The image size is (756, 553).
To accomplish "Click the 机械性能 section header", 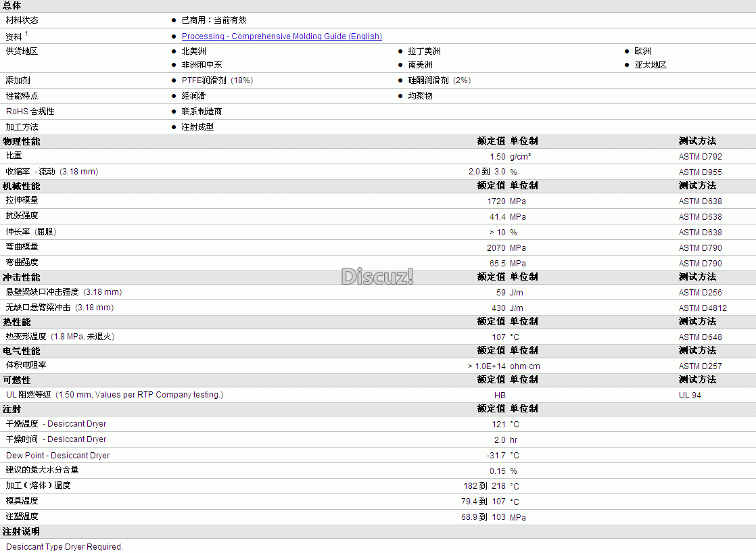I will tap(21, 186).
